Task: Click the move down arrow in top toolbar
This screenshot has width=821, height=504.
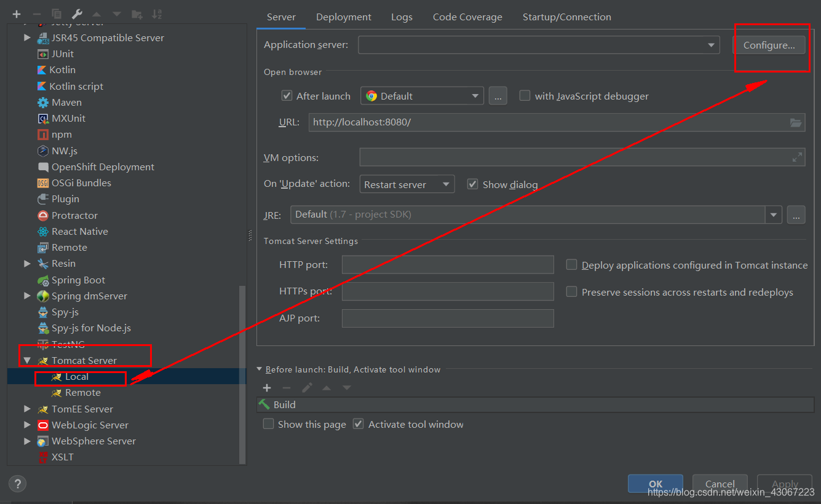Action: point(117,14)
